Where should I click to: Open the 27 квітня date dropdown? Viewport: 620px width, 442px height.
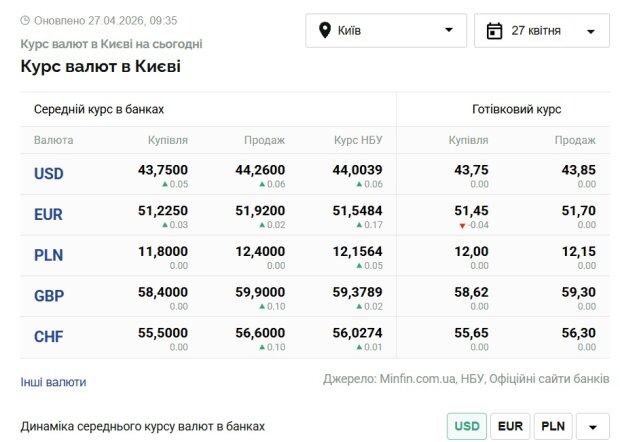[x=542, y=30]
